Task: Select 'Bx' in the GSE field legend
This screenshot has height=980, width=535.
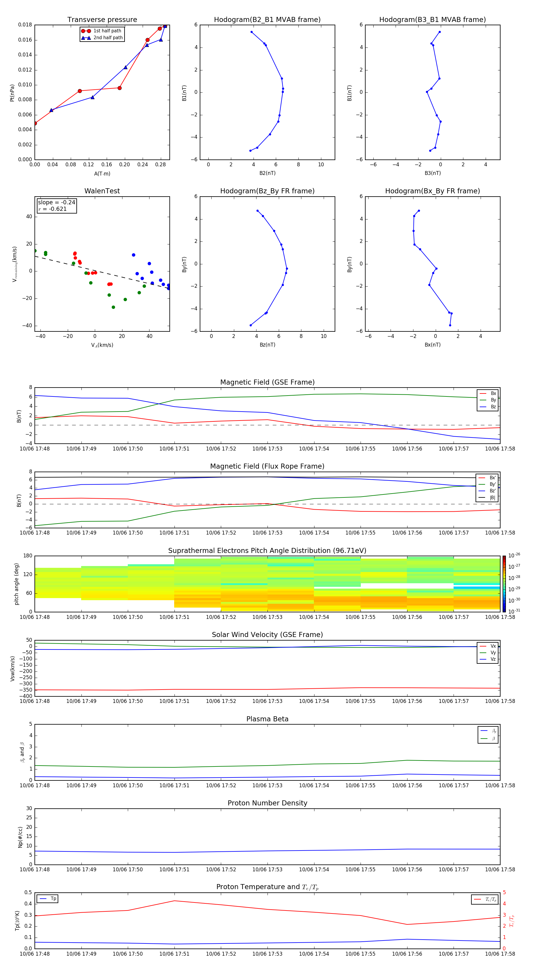Action: [488, 393]
